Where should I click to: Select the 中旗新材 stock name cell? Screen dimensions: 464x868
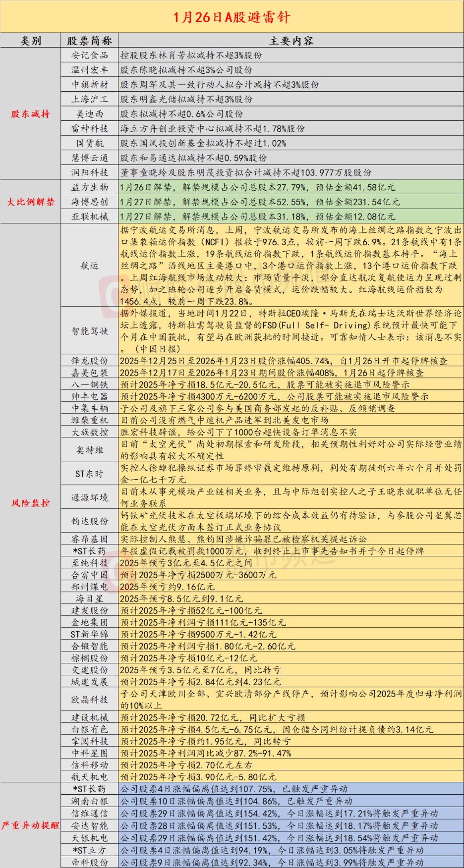(89, 85)
